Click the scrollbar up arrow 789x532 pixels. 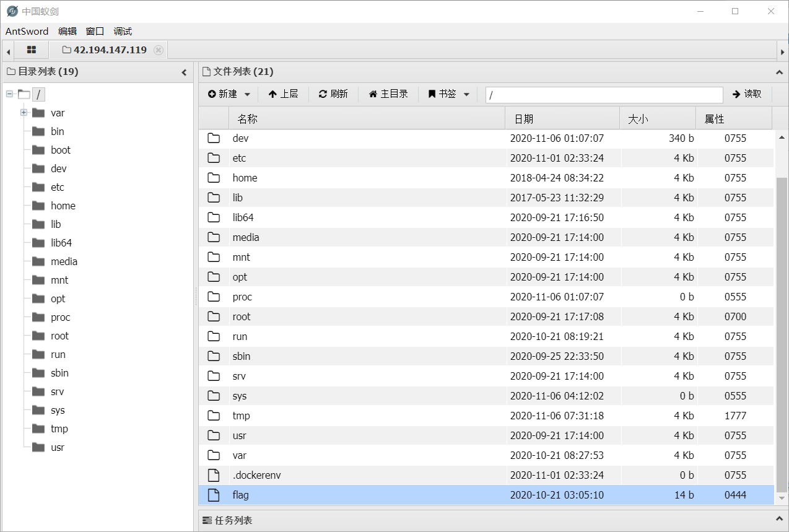782,137
